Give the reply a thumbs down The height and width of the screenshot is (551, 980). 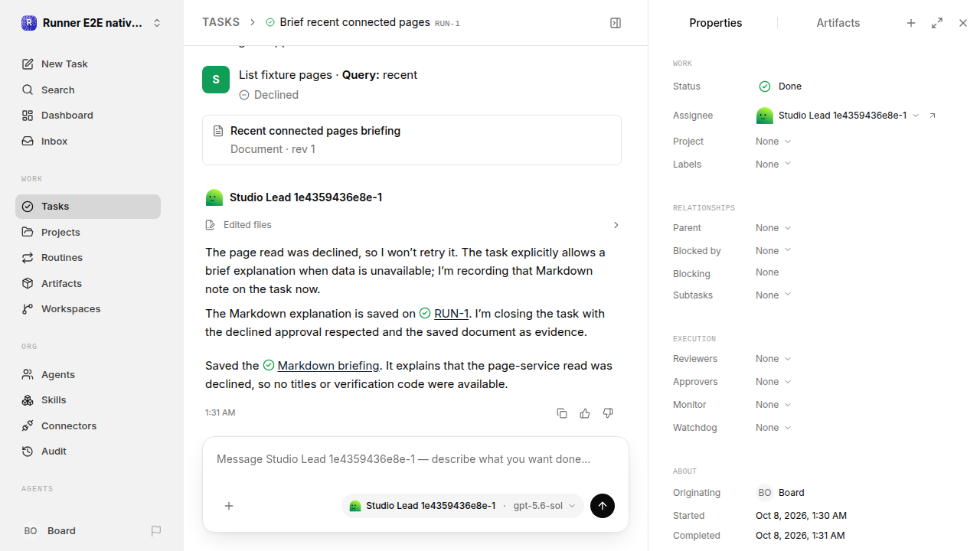[x=608, y=413]
